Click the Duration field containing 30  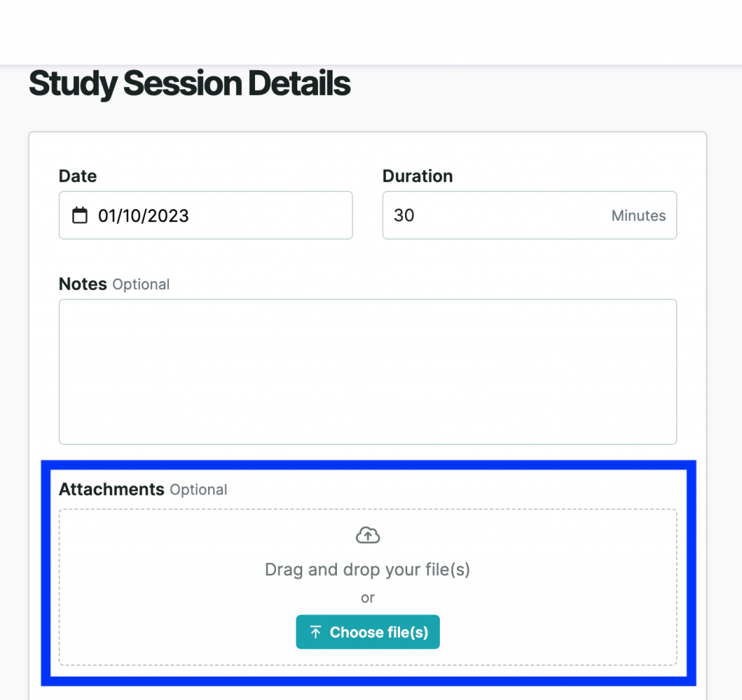click(493, 215)
